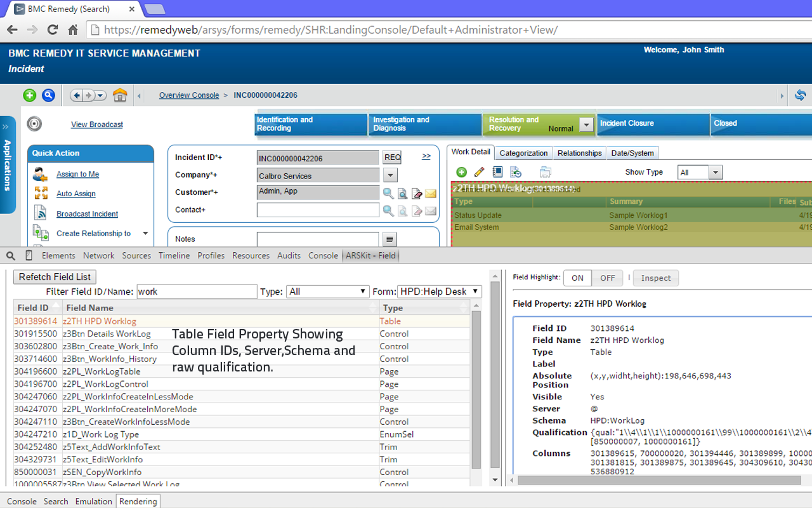
Task: Click inside the Filter Field ID/Name input
Action: tap(197, 291)
